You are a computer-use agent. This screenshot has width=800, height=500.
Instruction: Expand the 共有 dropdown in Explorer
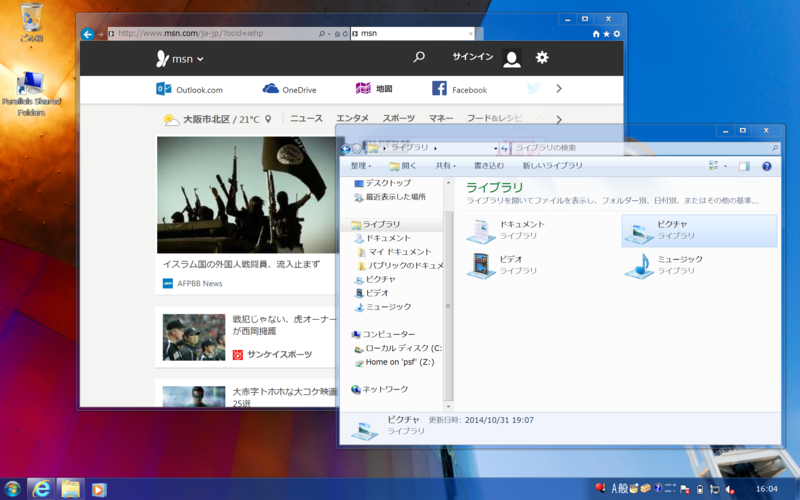[445, 166]
